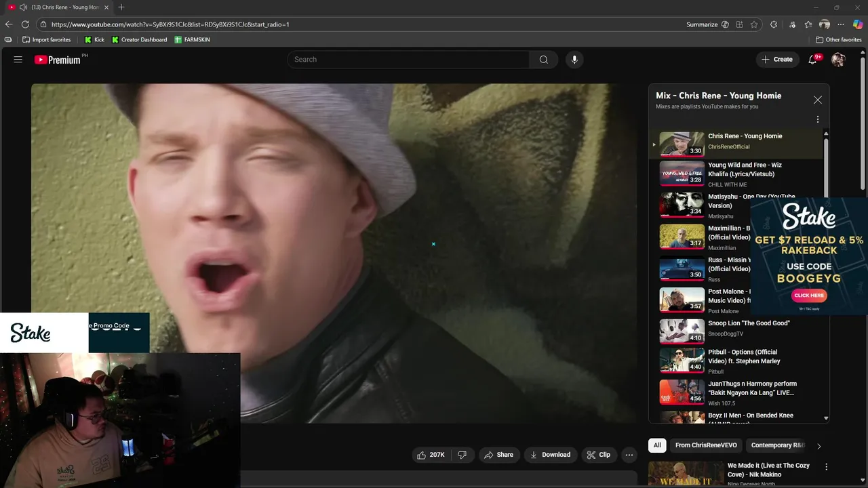Open Creator Dashboard bookmark
Viewport: 868px width, 488px height.
[139, 40]
